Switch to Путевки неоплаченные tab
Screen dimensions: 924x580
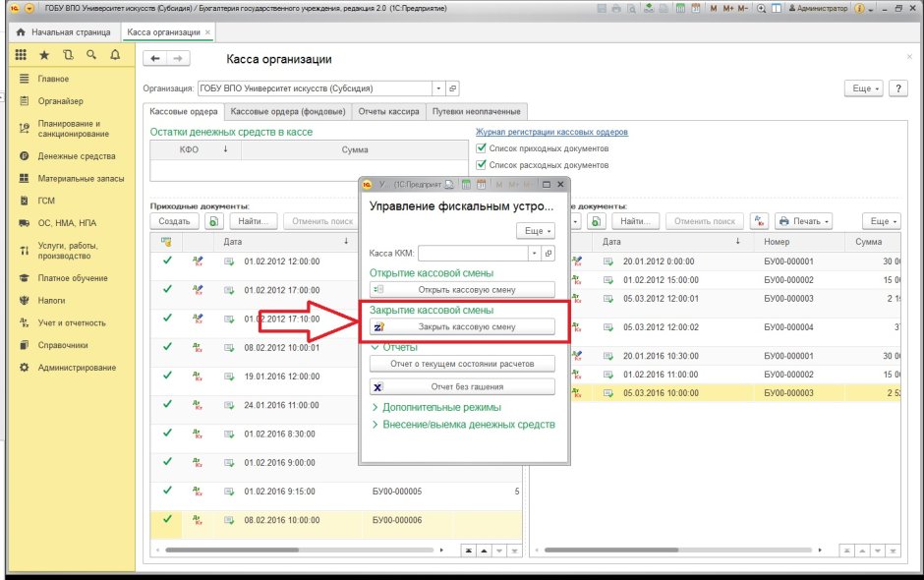pos(476,111)
